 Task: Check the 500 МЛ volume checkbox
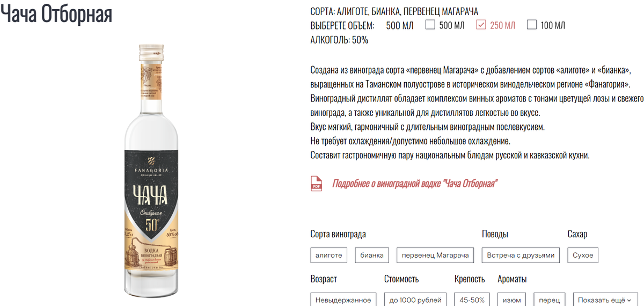(430, 25)
